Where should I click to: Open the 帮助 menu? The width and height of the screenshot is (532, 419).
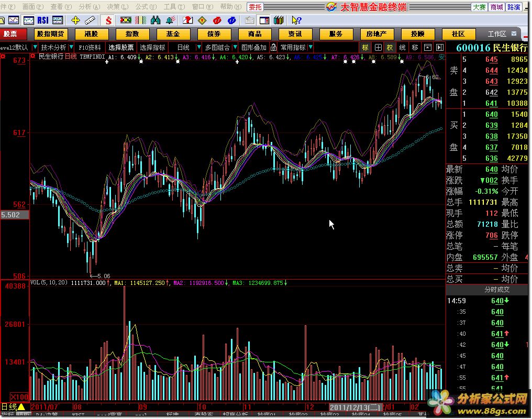[231, 7]
